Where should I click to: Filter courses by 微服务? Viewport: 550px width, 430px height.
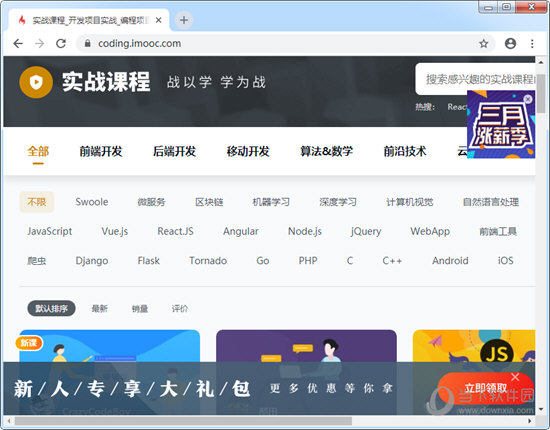coord(151,202)
